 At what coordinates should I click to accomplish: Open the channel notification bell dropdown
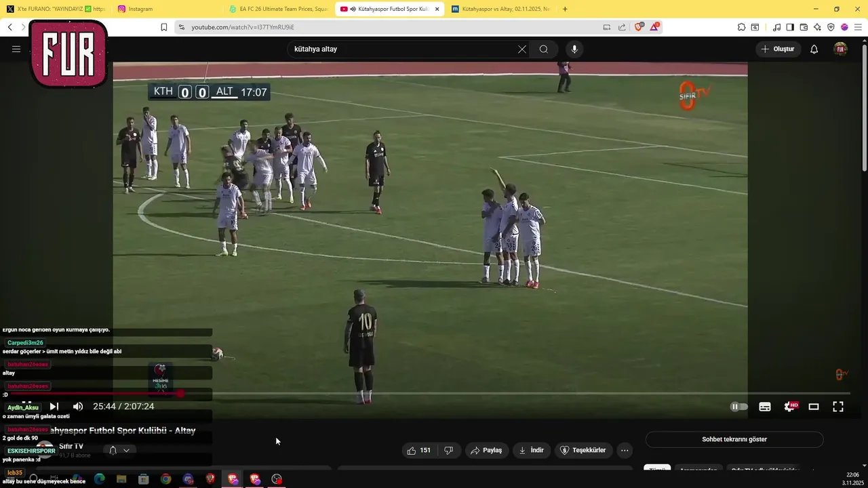119,450
